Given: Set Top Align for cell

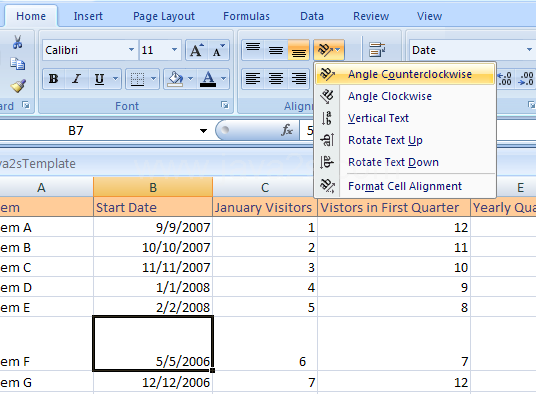Looking at the screenshot, I should [253, 50].
